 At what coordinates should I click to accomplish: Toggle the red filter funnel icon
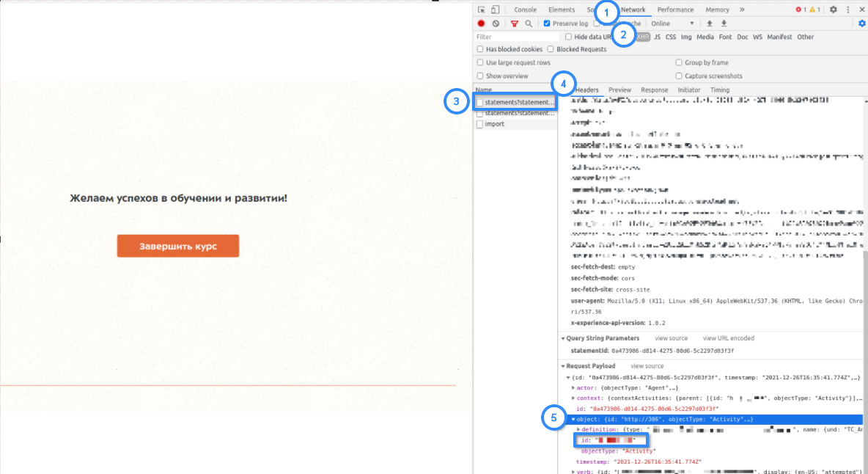(x=514, y=23)
